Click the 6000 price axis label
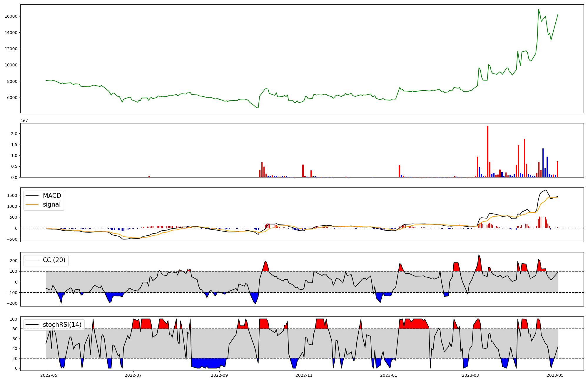 click(12, 98)
